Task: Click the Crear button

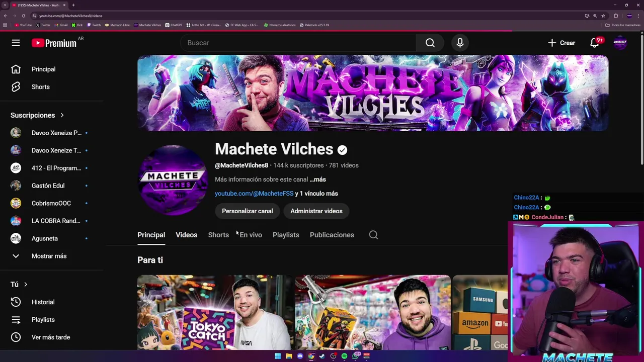Action: 561,43
